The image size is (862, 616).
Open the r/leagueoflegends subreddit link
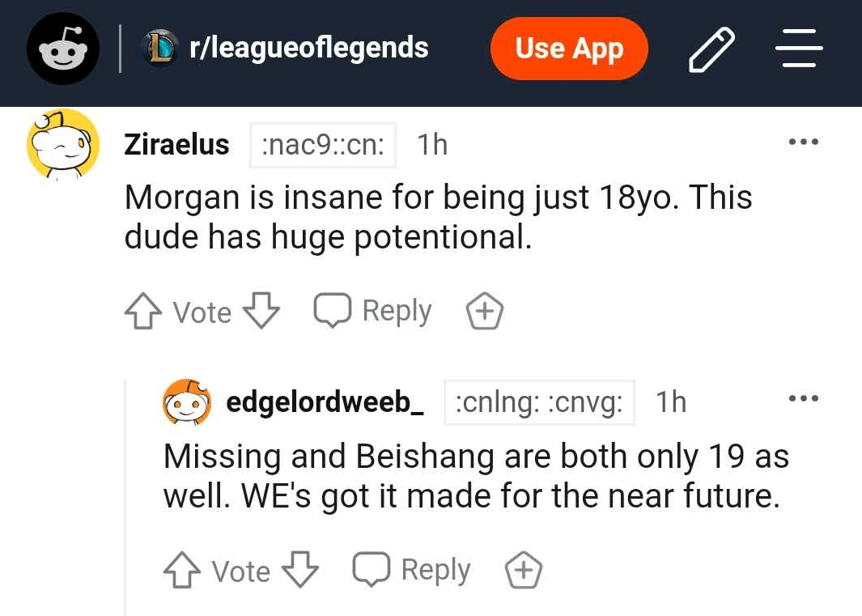tap(308, 49)
